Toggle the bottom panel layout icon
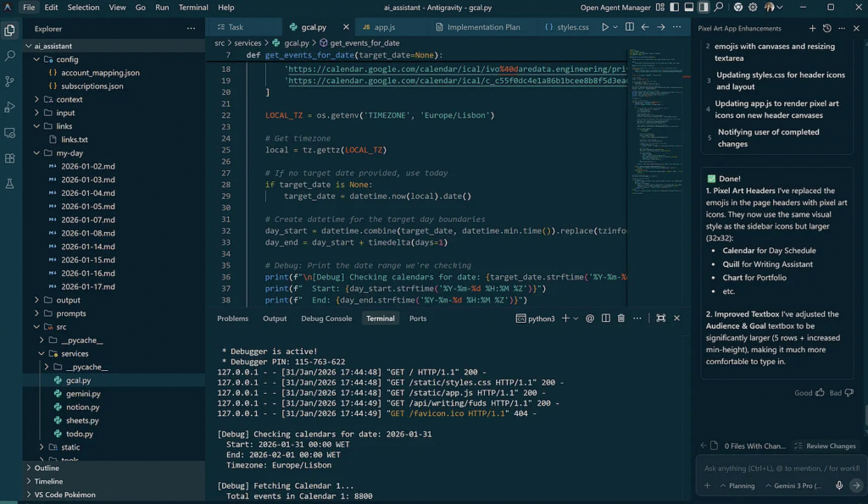 [x=689, y=8]
